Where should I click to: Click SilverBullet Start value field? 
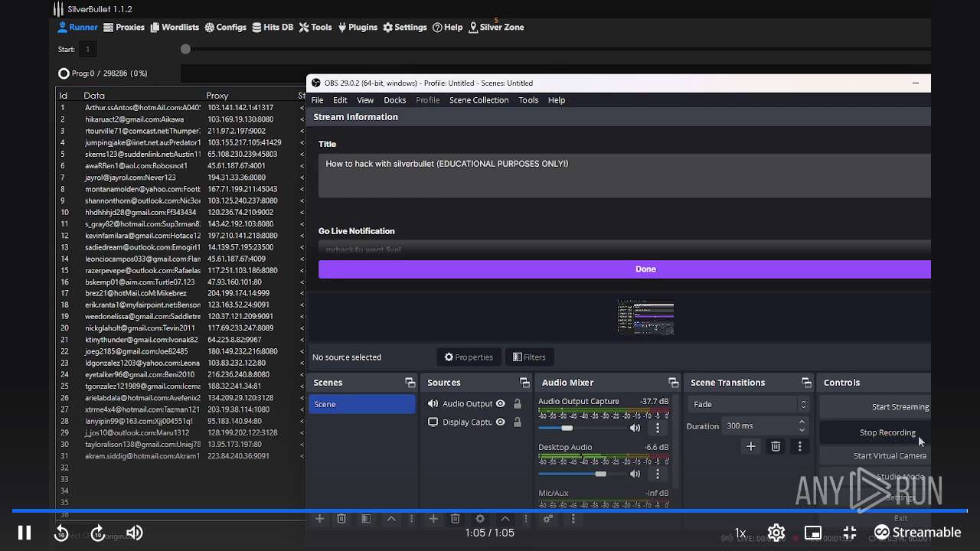click(87, 49)
